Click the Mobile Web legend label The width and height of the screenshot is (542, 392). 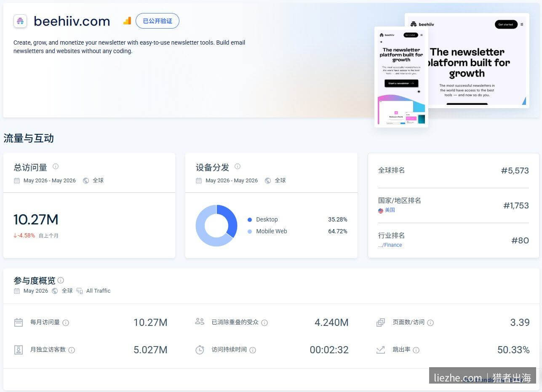click(x=272, y=232)
